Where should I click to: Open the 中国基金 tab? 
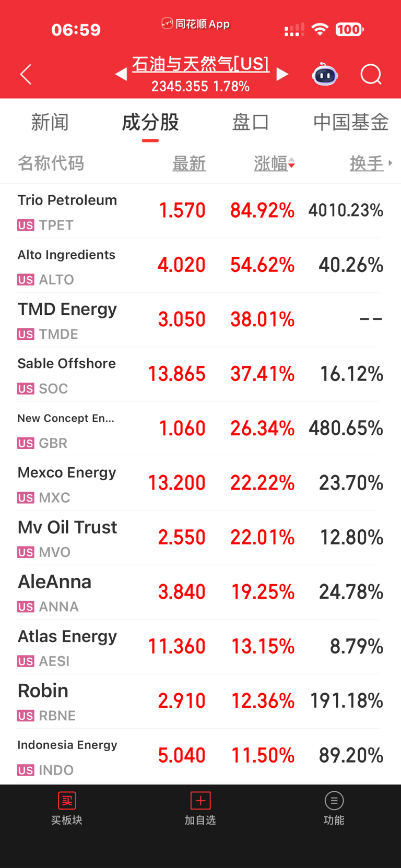351,122
